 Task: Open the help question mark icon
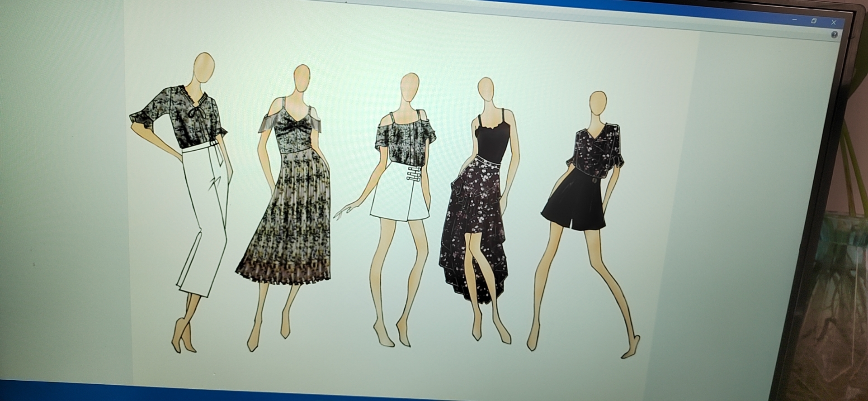click(x=834, y=35)
